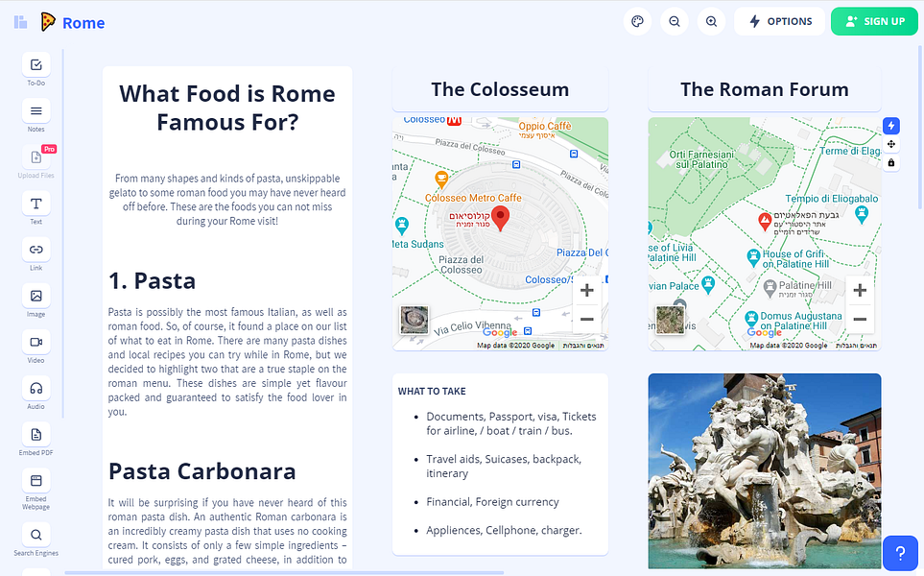Click The Colosseum heading card
Screen dimensions: 924x576
tap(500, 89)
